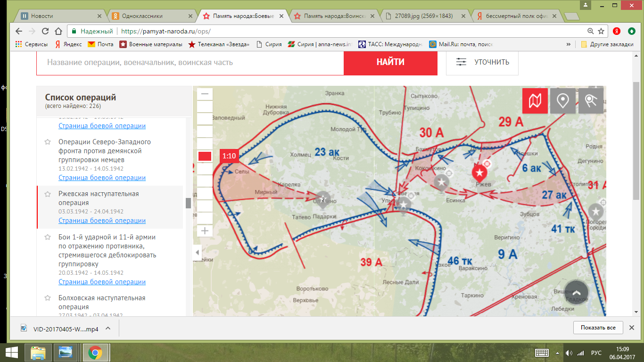The height and width of the screenshot is (362, 644).
Task: Zoom out with the map minus button
Action: click(205, 94)
